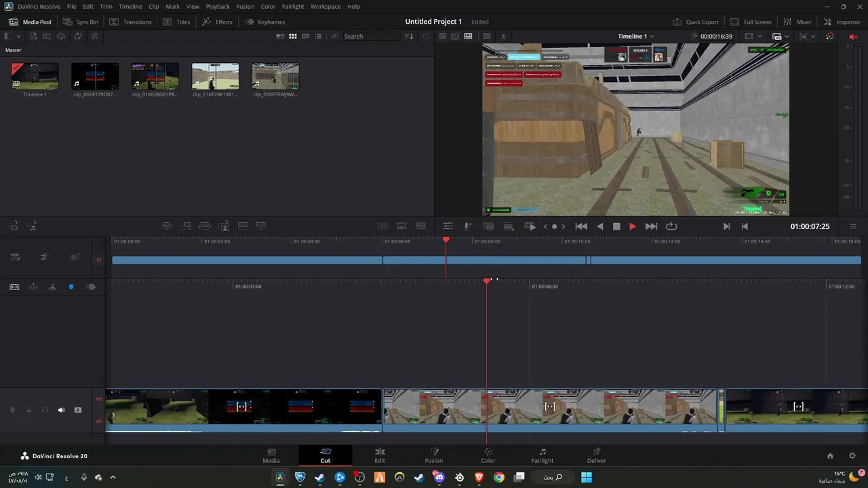Image resolution: width=868 pixels, height=488 pixels.
Task: Open the Inspector panel
Action: [842, 22]
